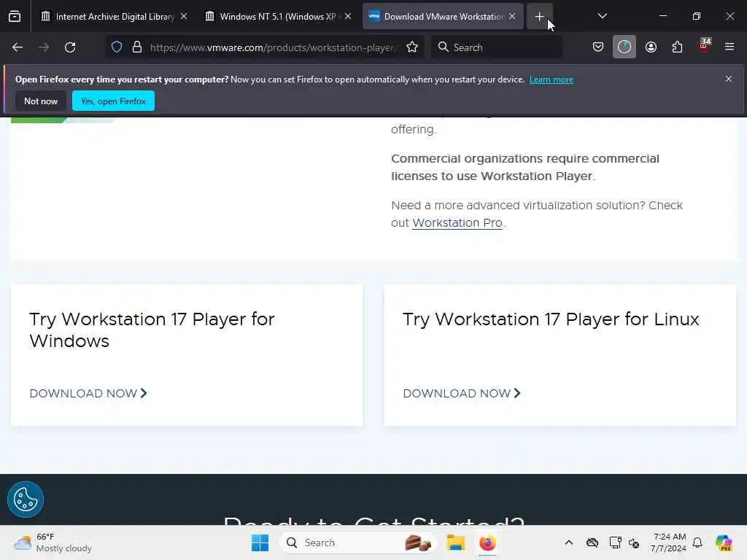747x560 pixels.
Task: Open the Firefox application hamburger menu
Action: pos(729,47)
